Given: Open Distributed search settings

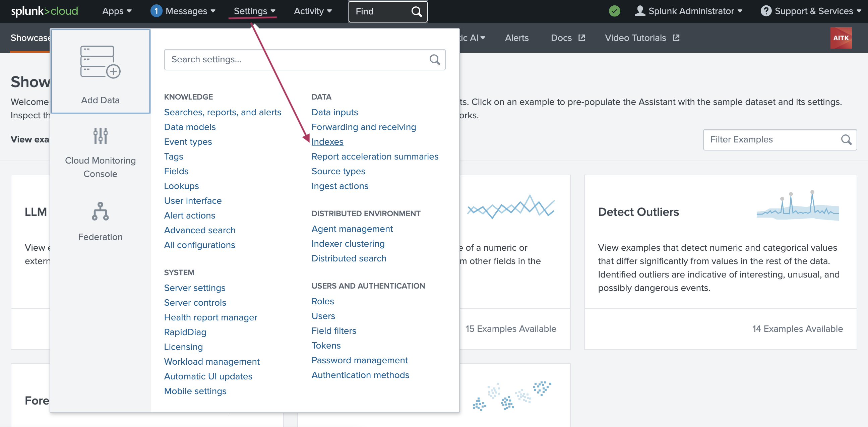Looking at the screenshot, I should 349,258.
